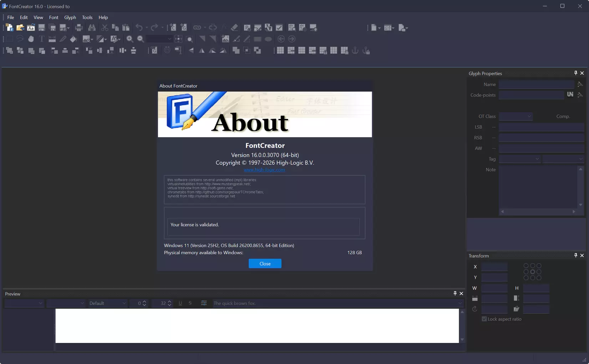Open the OT Class dropdown
589x364 pixels.
click(516, 116)
